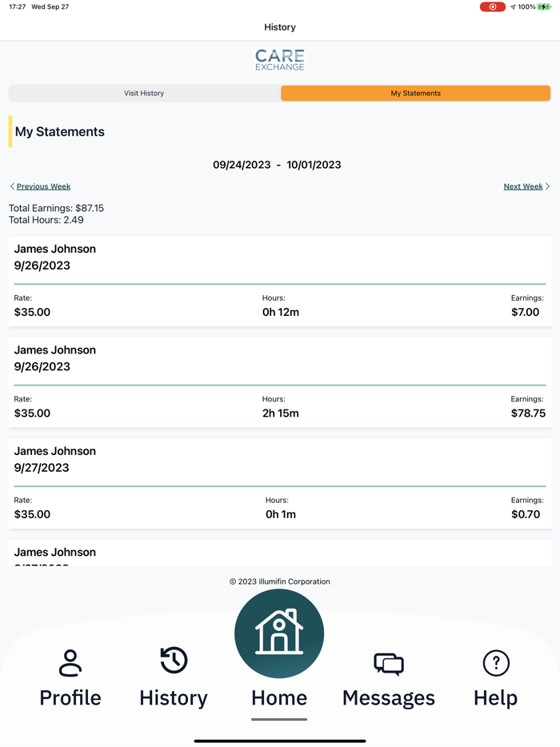Tap the Care Exchange logo

279,59
